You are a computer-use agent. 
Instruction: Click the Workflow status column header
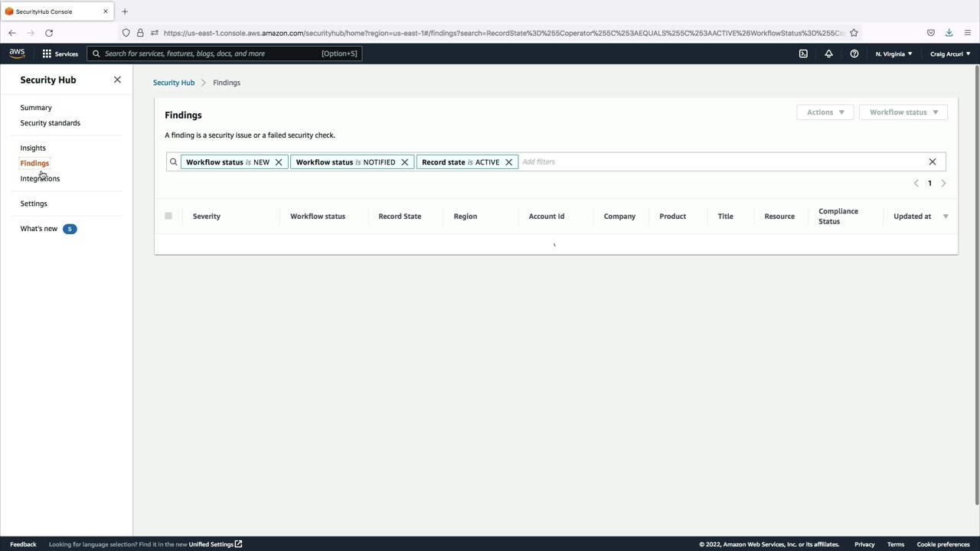318,217
